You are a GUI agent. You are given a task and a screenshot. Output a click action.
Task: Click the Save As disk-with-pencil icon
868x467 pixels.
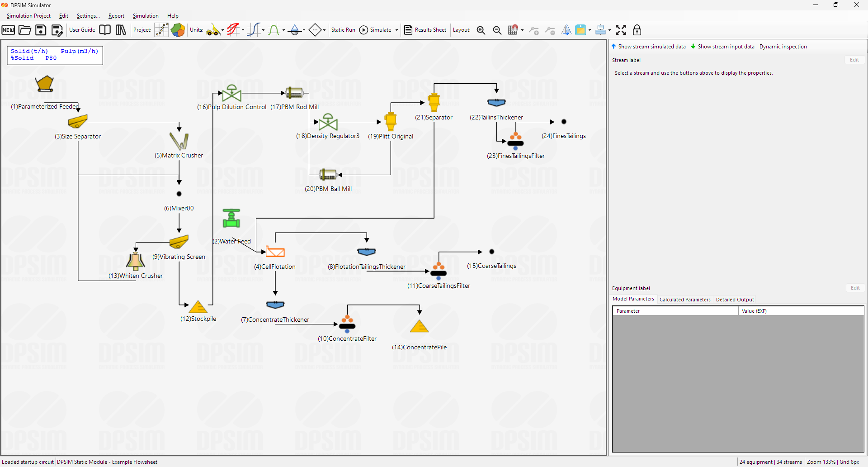pyautogui.click(x=57, y=30)
